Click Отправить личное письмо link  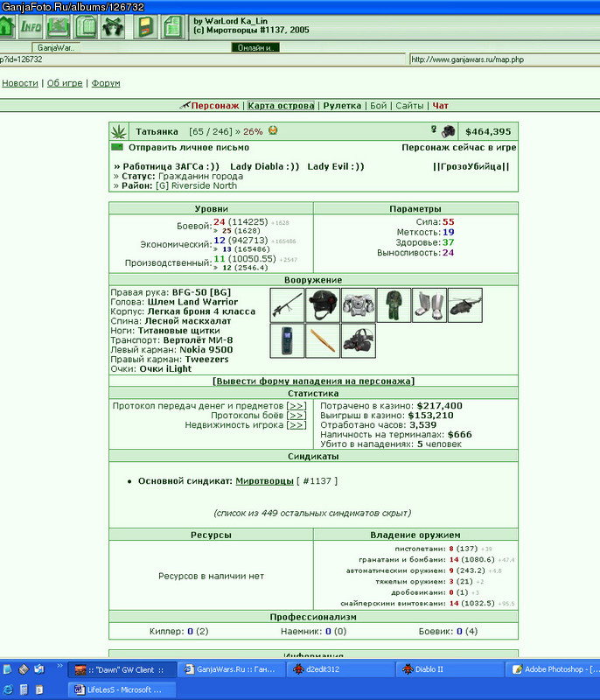(189, 147)
